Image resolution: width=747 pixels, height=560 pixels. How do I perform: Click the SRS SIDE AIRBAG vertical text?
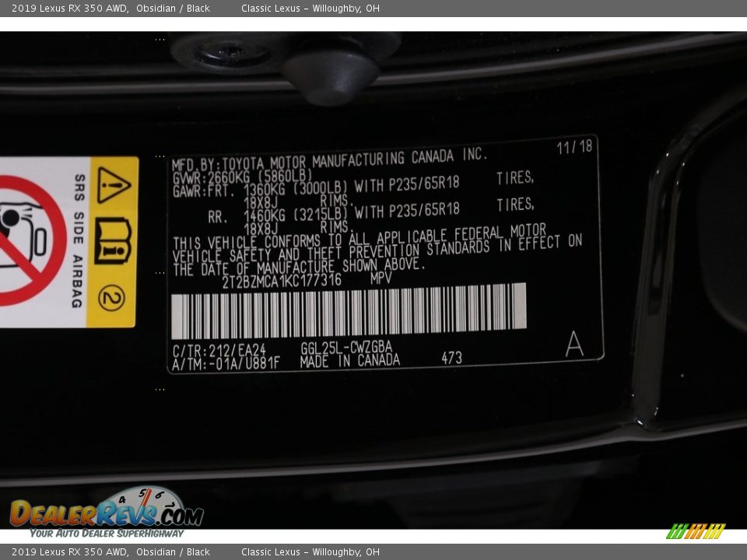pos(79,241)
